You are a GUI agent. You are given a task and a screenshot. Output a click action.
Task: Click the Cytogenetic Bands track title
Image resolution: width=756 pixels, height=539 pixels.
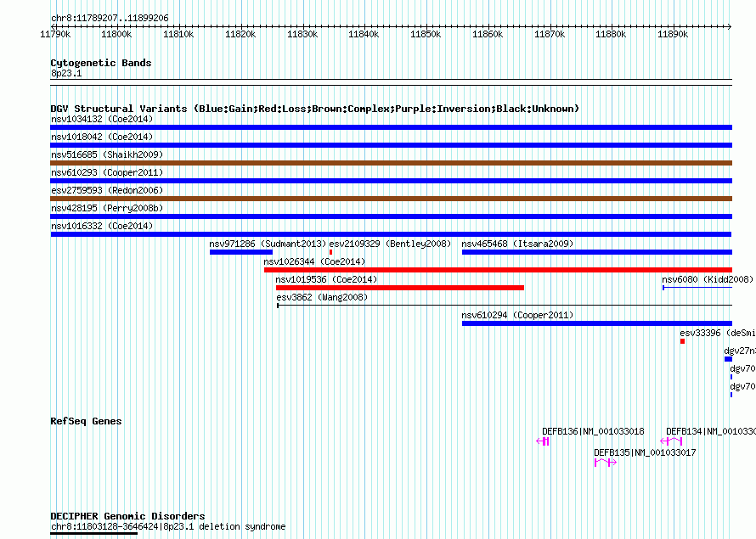pos(101,63)
